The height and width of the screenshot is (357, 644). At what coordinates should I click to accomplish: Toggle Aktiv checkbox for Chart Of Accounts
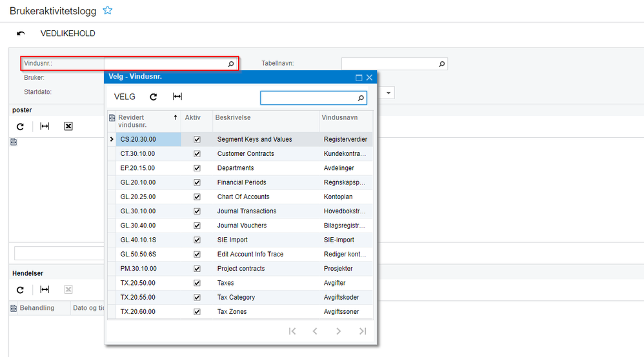(197, 197)
